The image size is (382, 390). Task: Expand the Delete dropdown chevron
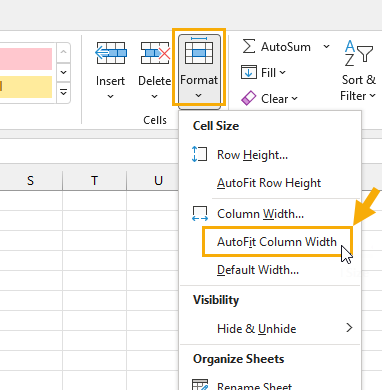(154, 97)
